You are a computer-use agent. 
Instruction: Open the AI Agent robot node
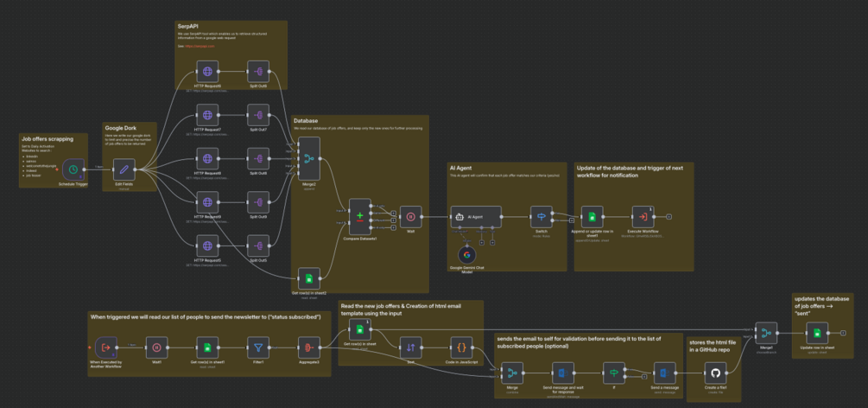point(476,217)
